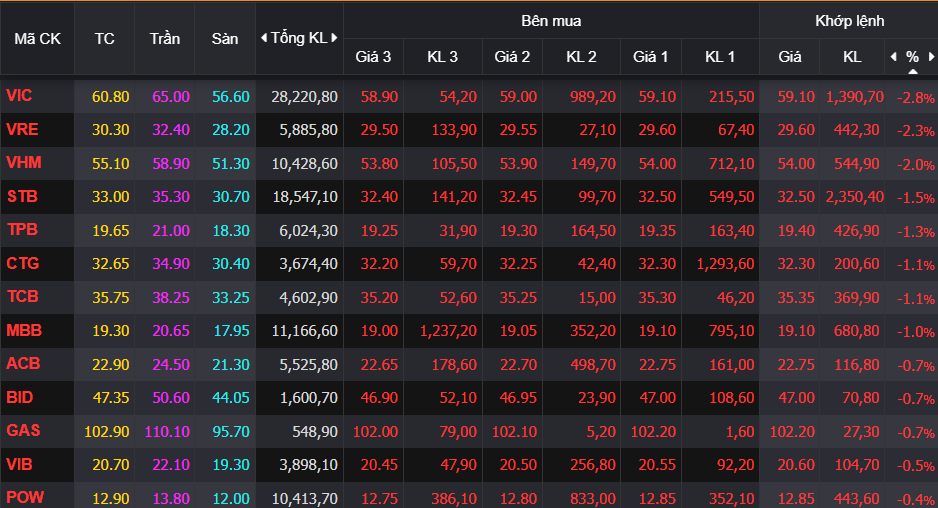Click the Khớp lệnh group header
Image resolution: width=938 pixels, height=508 pixels.
(x=849, y=20)
